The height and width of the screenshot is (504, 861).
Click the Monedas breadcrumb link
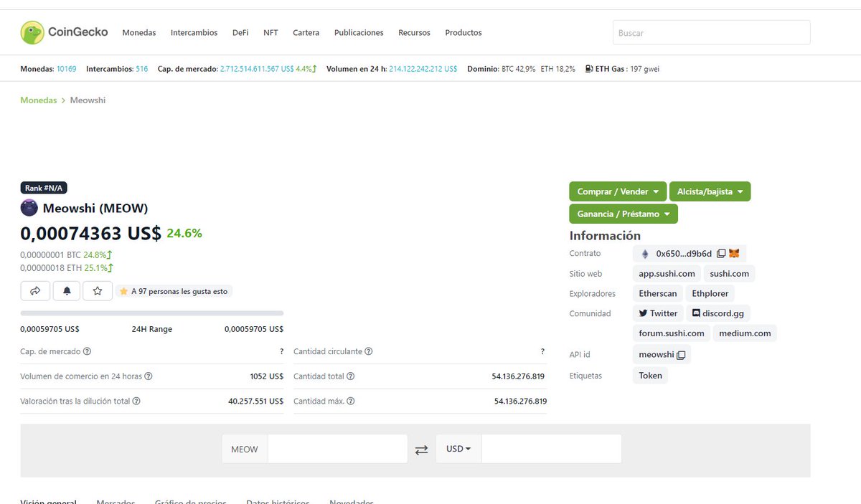39,100
